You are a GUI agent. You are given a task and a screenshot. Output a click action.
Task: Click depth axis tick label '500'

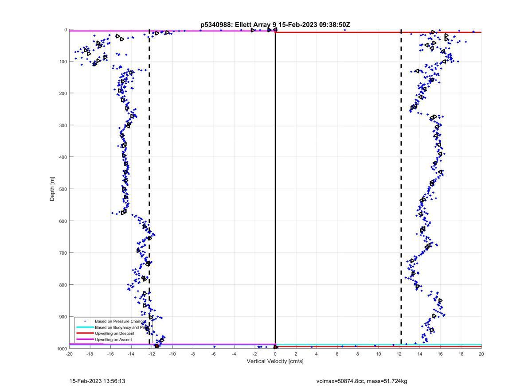tap(63, 189)
